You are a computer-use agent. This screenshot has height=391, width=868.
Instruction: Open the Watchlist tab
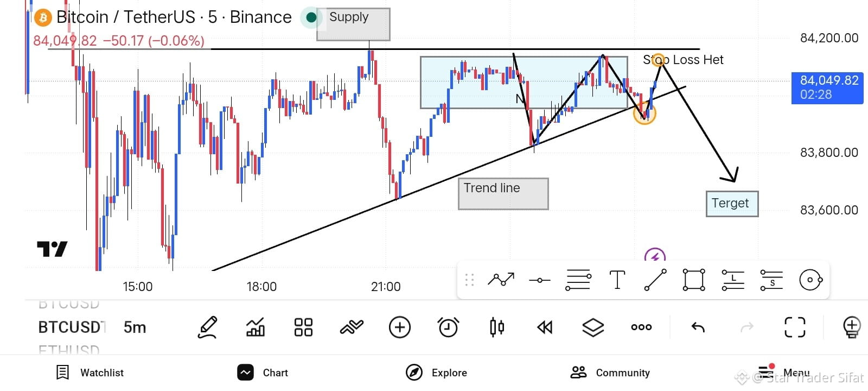click(90, 373)
